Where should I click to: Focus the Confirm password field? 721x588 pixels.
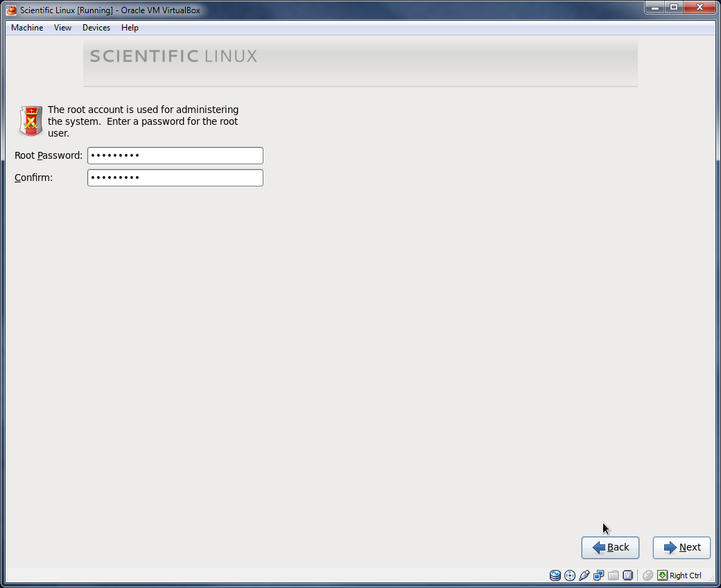coord(175,178)
